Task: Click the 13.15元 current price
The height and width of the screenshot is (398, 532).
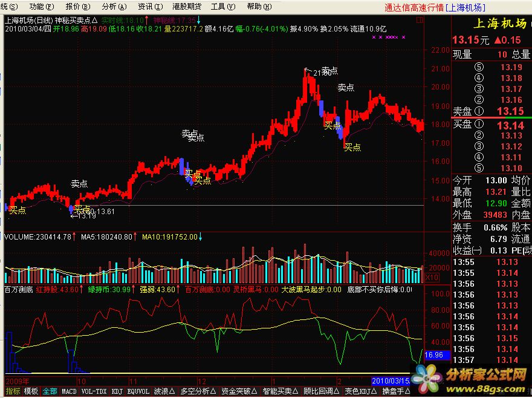Action: pos(471,40)
